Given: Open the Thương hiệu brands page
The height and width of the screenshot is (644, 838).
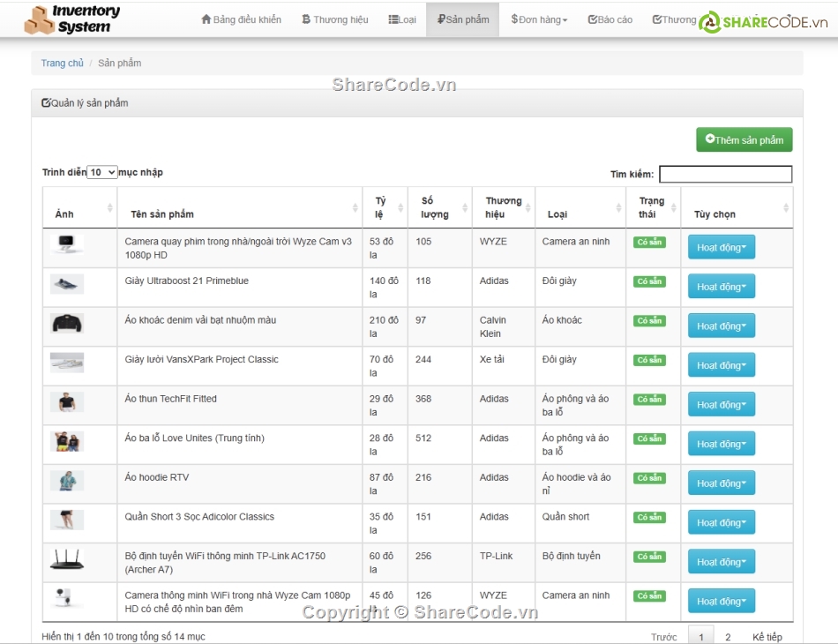Looking at the screenshot, I should (335, 19).
